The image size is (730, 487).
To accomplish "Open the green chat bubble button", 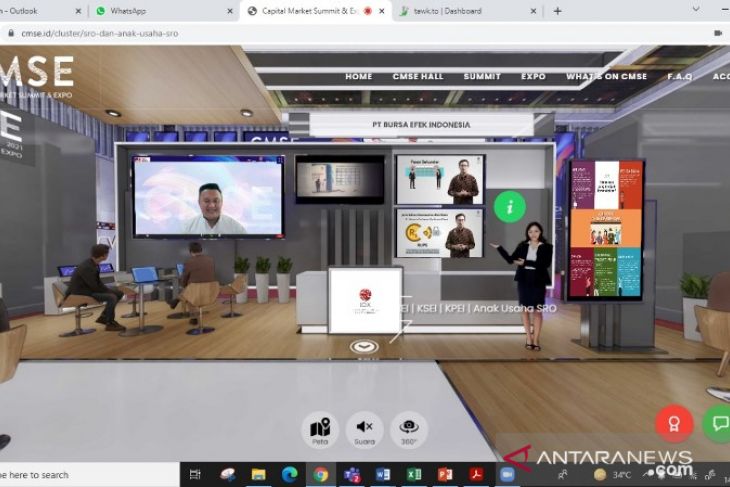I will [x=718, y=423].
